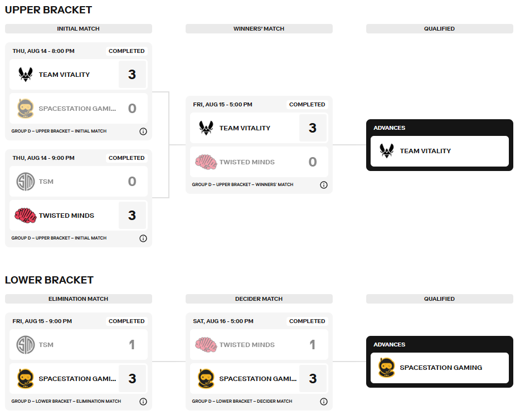Open info icon on Elimination Match card
This screenshot has height=420, width=525.
143,402
